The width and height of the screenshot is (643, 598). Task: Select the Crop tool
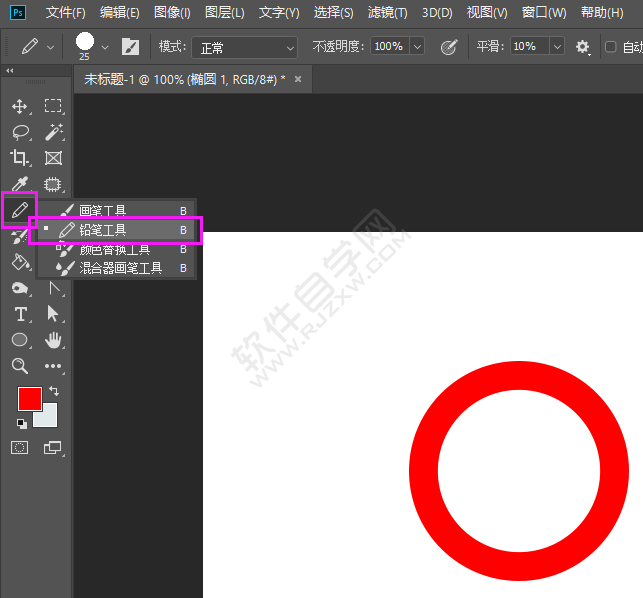[20, 158]
